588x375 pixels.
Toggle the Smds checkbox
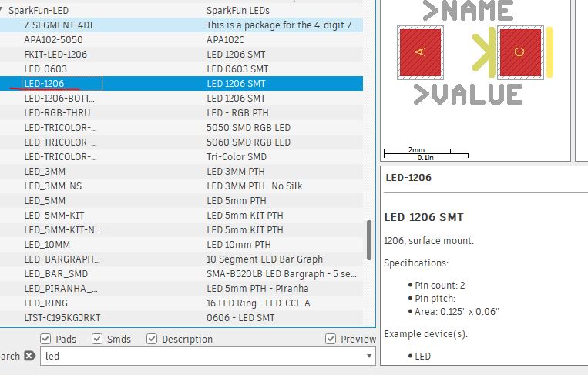97,339
